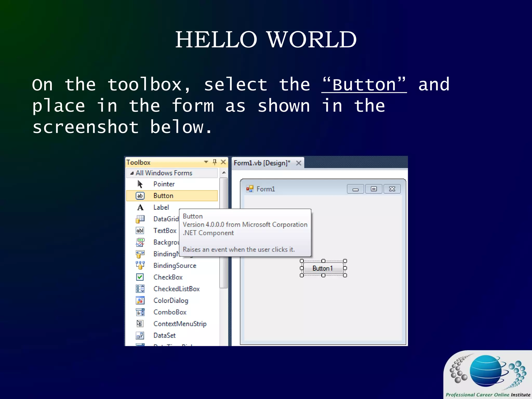
Task: Select CheckedListBox text entry
Action: tap(176, 289)
